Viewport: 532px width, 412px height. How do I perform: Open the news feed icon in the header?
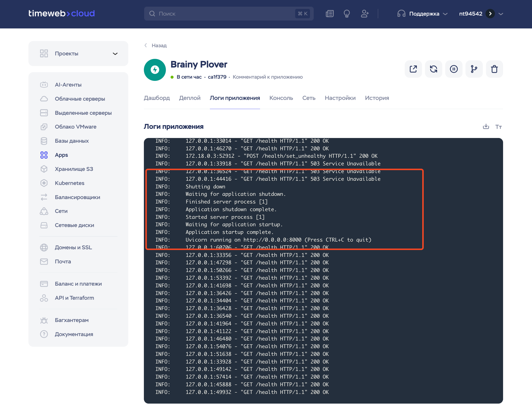330,14
